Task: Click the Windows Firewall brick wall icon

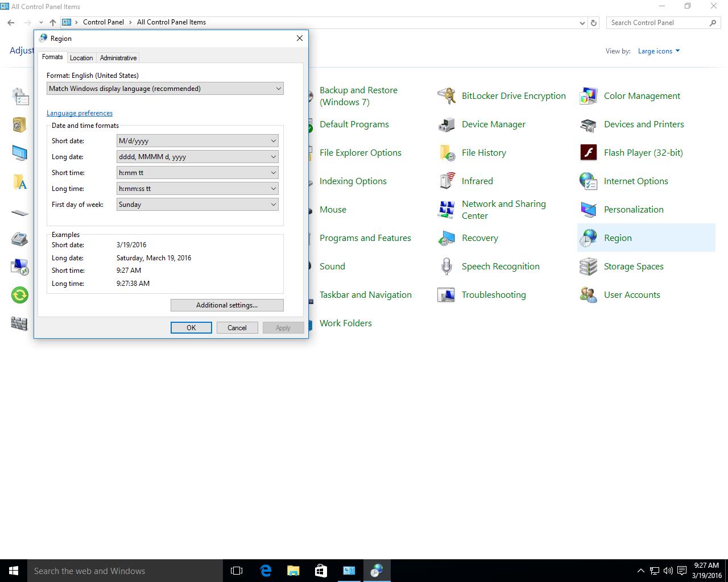Action: (20, 323)
